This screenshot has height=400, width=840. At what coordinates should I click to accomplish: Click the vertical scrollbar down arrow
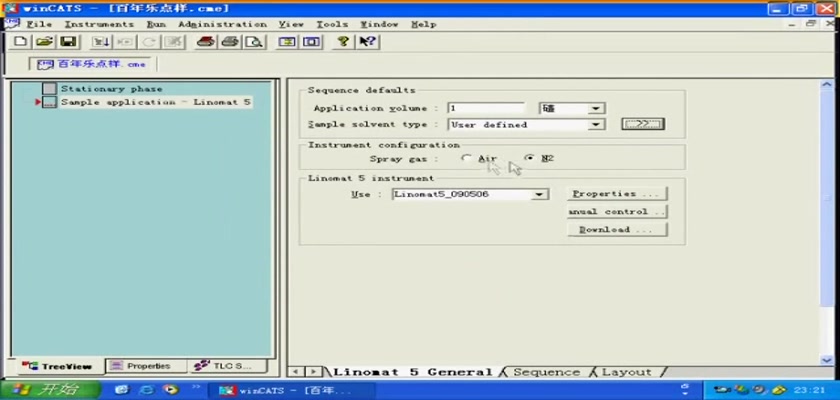tap(827, 360)
